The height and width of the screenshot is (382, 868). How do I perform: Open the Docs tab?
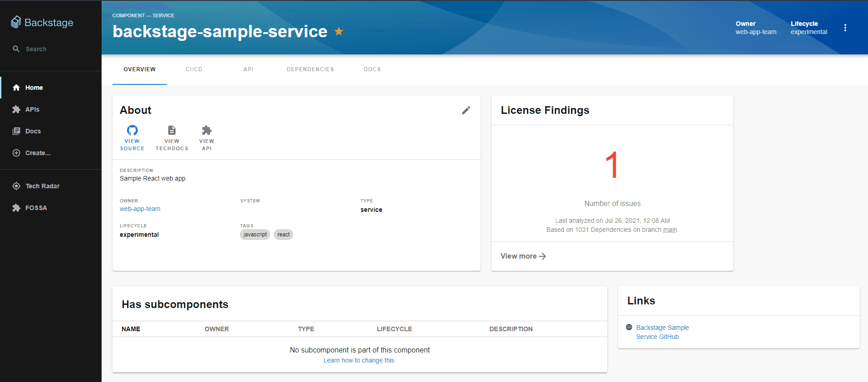coord(372,69)
